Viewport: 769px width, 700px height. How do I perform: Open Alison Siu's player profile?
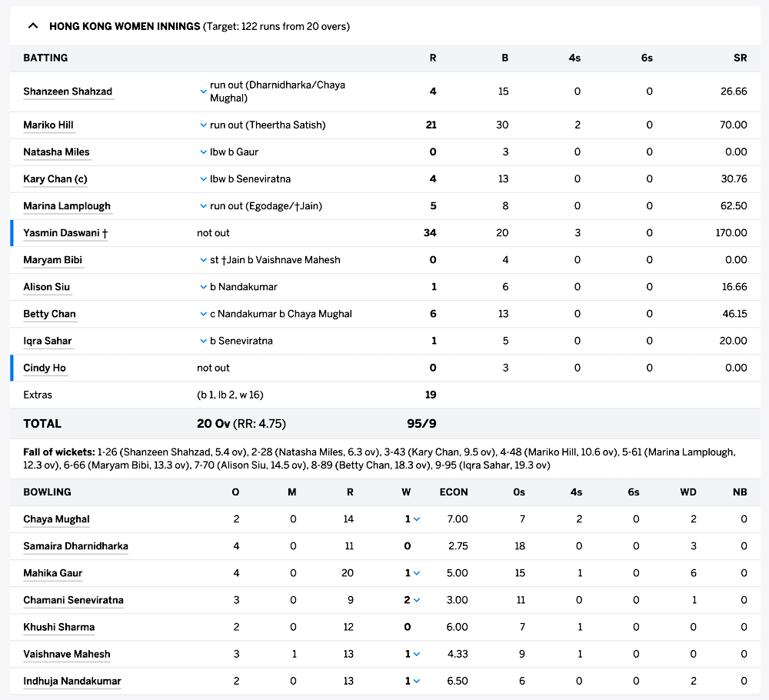click(x=46, y=286)
